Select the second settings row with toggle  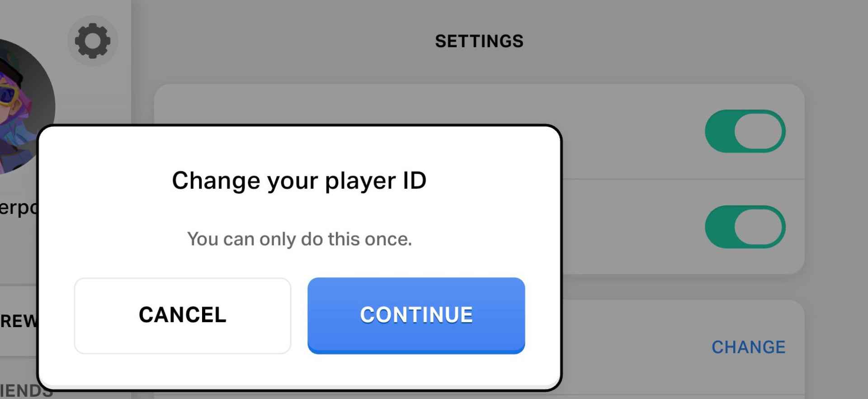pos(633,227)
